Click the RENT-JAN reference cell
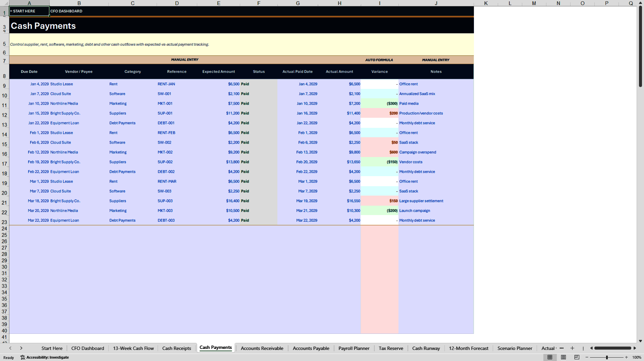This screenshot has height=361, width=644. 177,84
